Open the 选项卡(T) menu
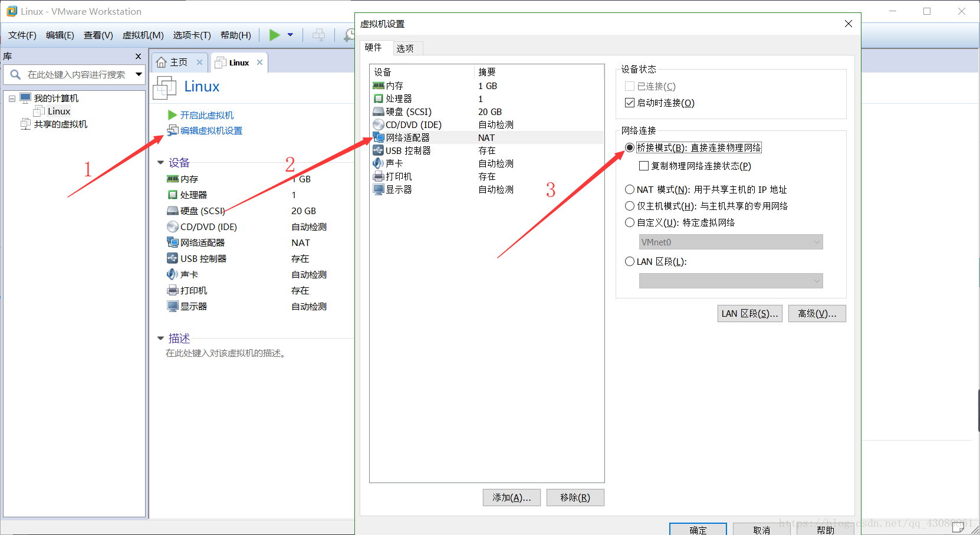The image size is (980, 535). 192,35
